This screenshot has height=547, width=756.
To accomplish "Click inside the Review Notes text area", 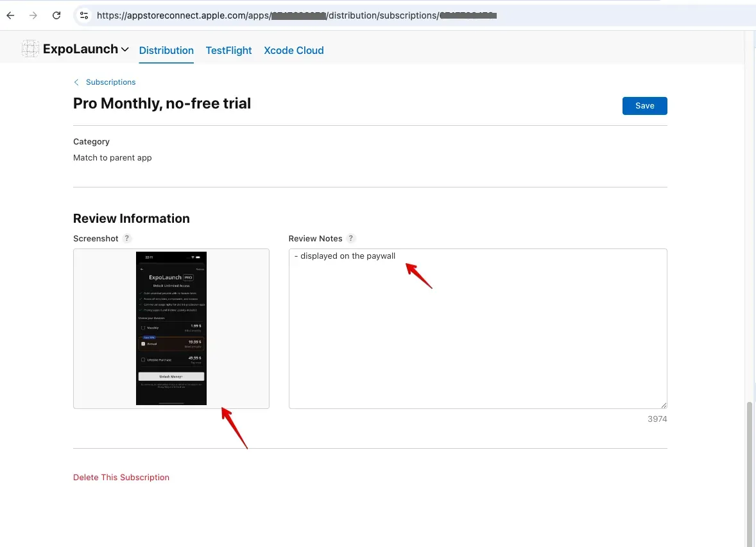I will point(478,329).
